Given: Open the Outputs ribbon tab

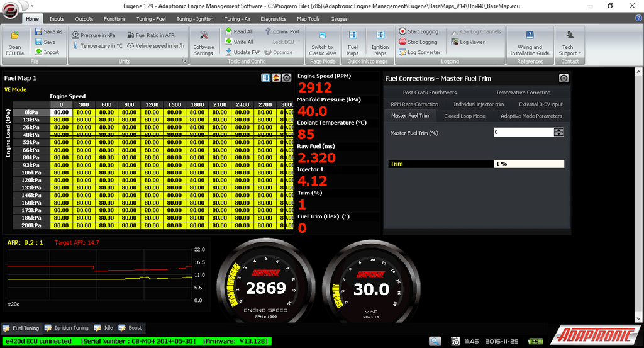Looking at the screenshot, I should click(84, 19).
